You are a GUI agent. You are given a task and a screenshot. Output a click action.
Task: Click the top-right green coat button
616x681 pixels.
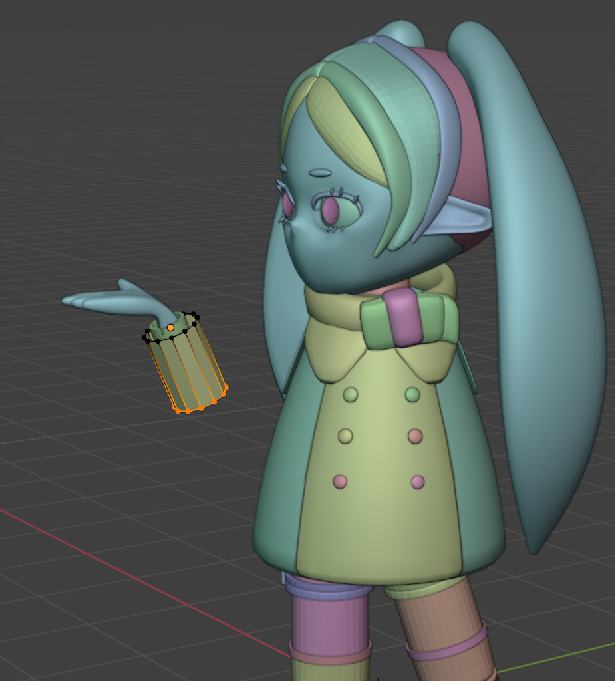pyautogui.click(x=412, y=395)
